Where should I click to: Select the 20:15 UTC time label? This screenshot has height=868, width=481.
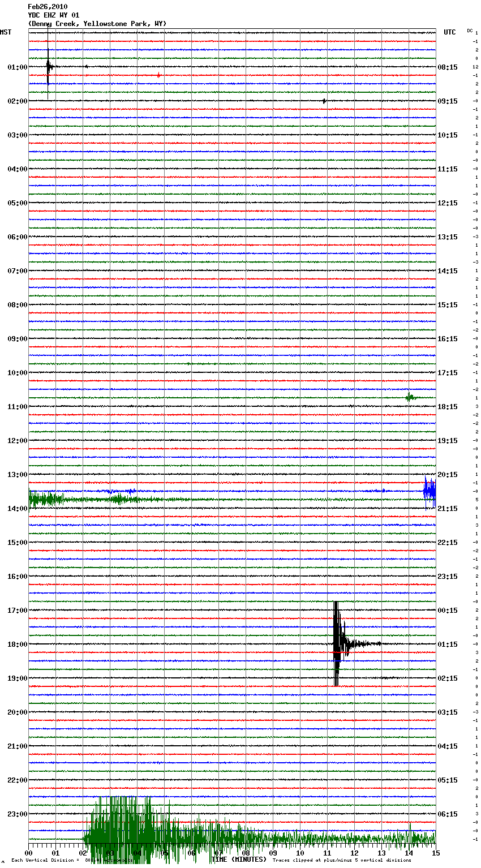448,474
